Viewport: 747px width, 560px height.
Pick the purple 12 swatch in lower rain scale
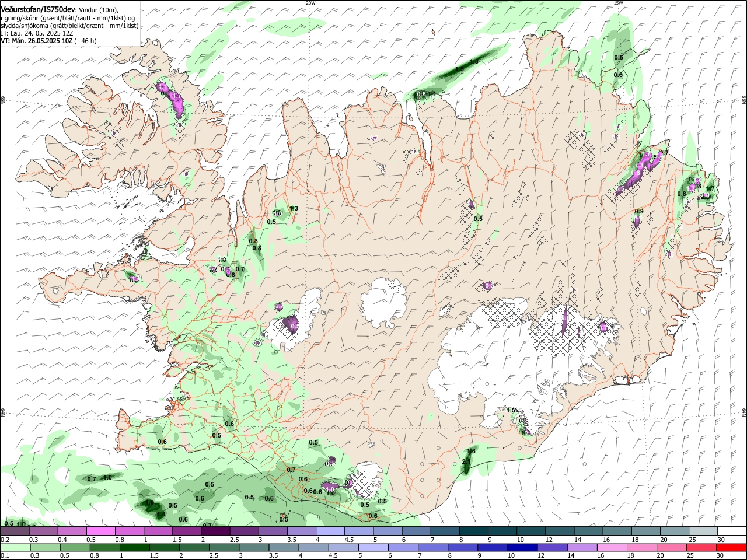tap(551, 548)
